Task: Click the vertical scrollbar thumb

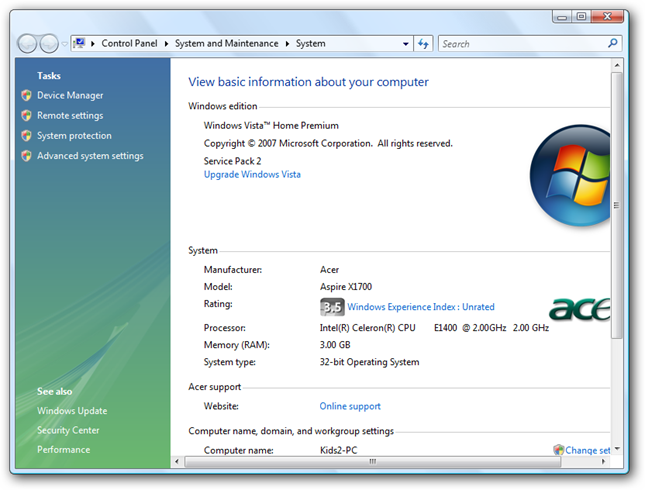Action: [617, 206]
